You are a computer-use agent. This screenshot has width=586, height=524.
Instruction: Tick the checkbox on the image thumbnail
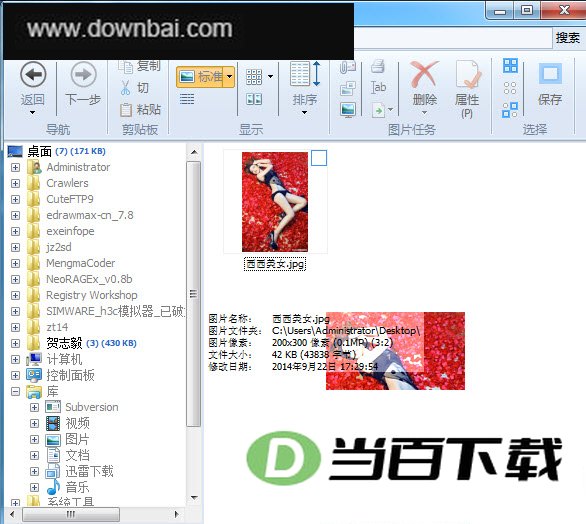pos(319,158)
